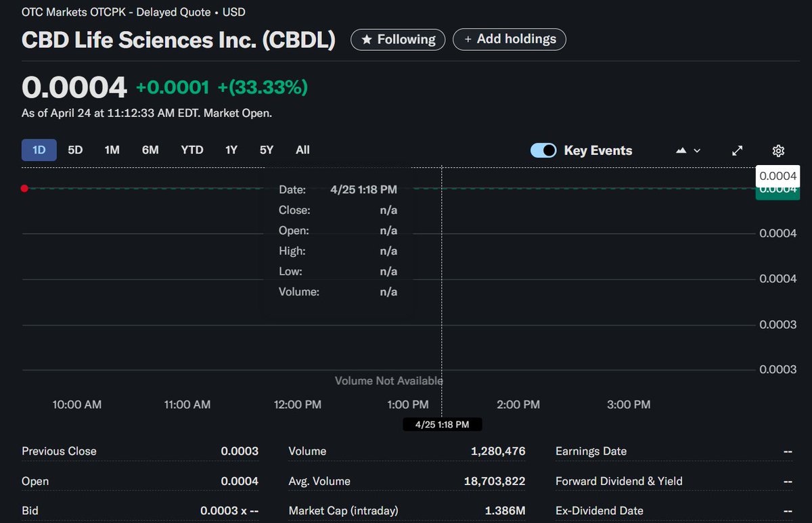
Task: Select the YTD range tab
Action: 192,150
